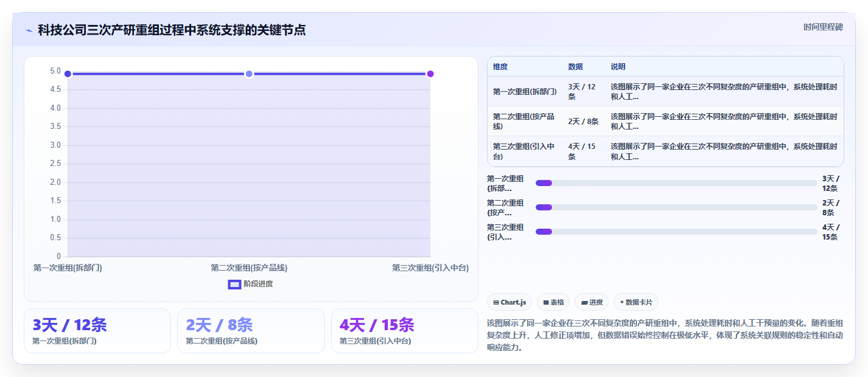
Task: Click the x-axis label 第一次重组(拆部门)
Action: [x=68, y=268]
